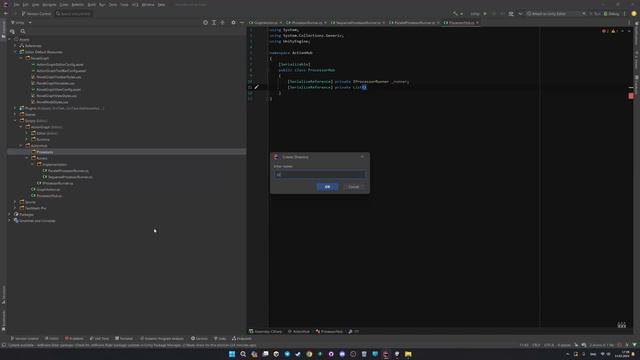Screen dimensions: 640x360
Task: Click the ProcessorHub breadcrumb
Action: (x=329, y=331)
